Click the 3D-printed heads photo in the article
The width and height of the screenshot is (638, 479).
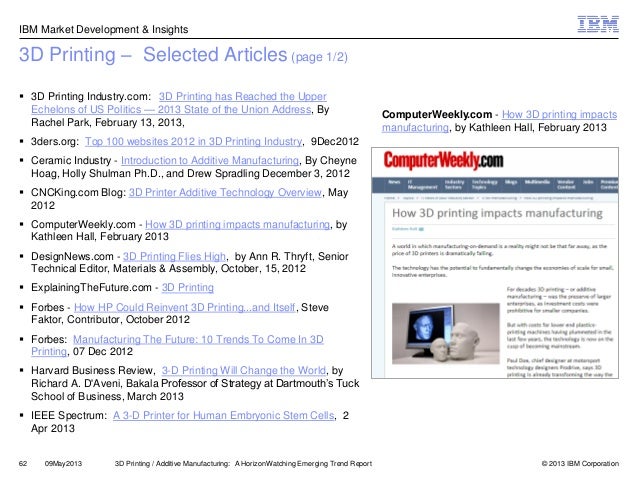tap(446, 333)
